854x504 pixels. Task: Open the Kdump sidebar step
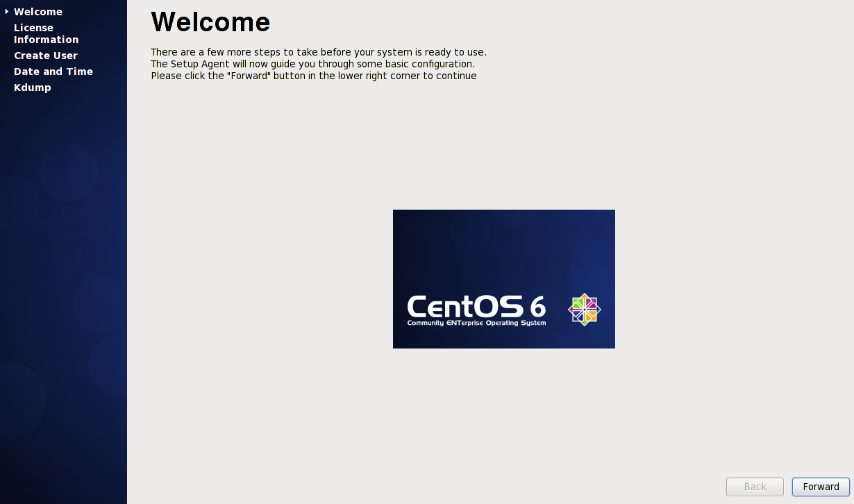tap(33, 87)
